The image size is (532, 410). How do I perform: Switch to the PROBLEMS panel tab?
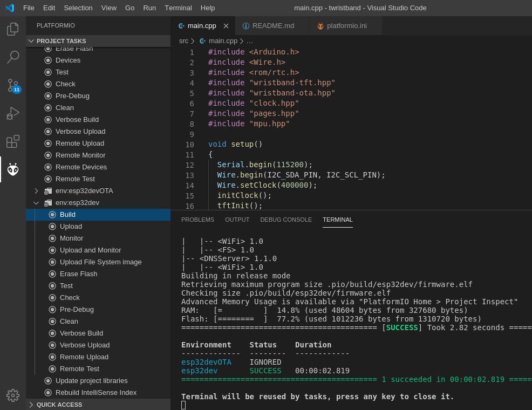point(197,220)
